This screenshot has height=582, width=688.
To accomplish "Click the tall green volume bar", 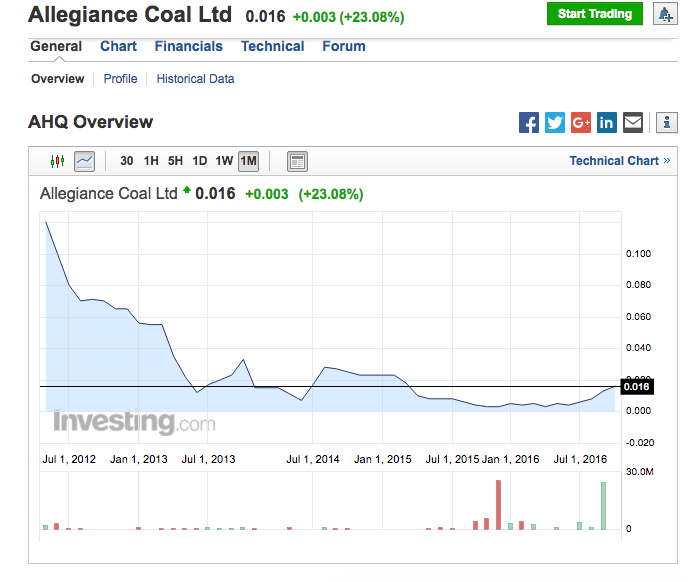I will click(603, 506).
